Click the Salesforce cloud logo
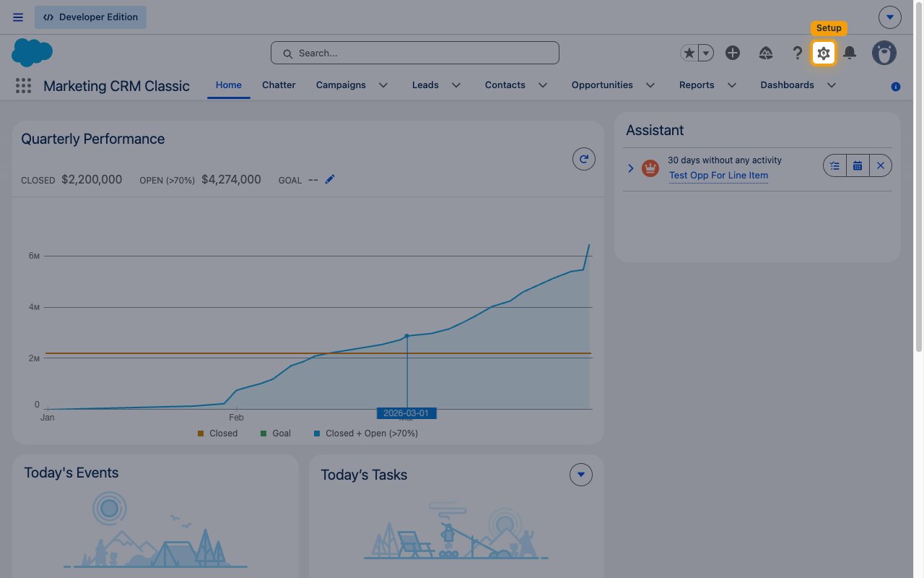 32,53
